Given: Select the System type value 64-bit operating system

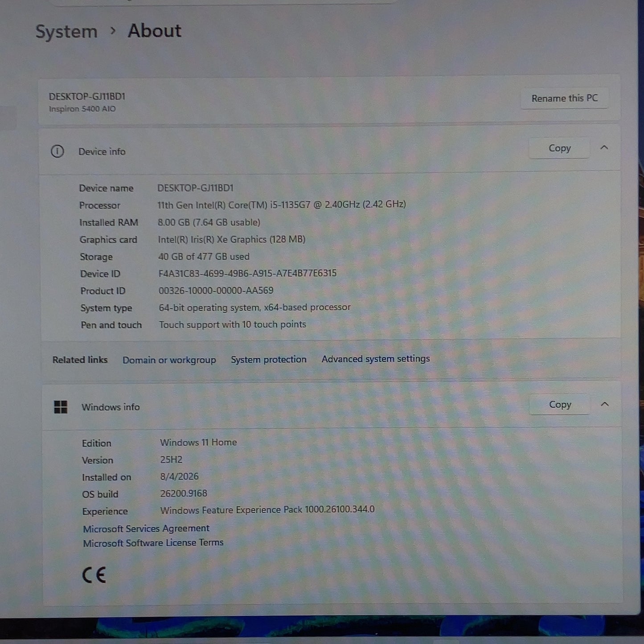Looking at the screenshot, I should click(x=254, y=307).
